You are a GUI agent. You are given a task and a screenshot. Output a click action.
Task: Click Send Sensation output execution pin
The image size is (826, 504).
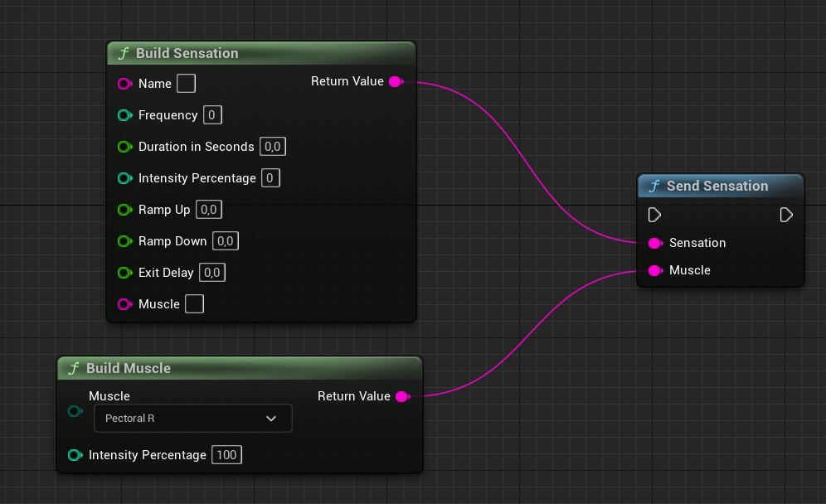click(786, 215)
